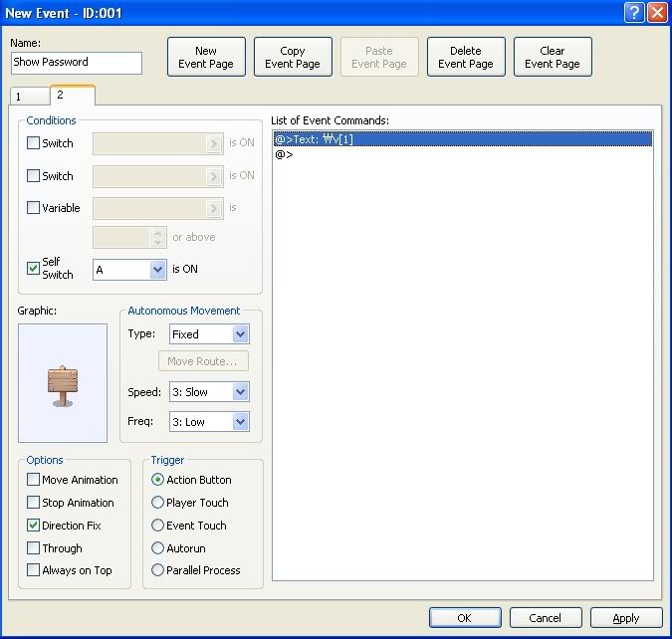Select the Autorun trigger
Viewport: 672px width, 639px height.
pos(157,548)
